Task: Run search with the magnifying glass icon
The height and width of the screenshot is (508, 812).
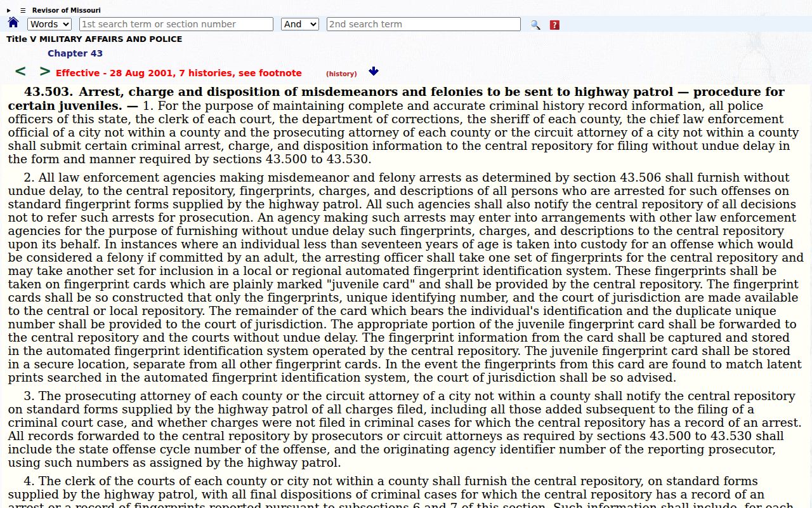Action: [535, 25]
